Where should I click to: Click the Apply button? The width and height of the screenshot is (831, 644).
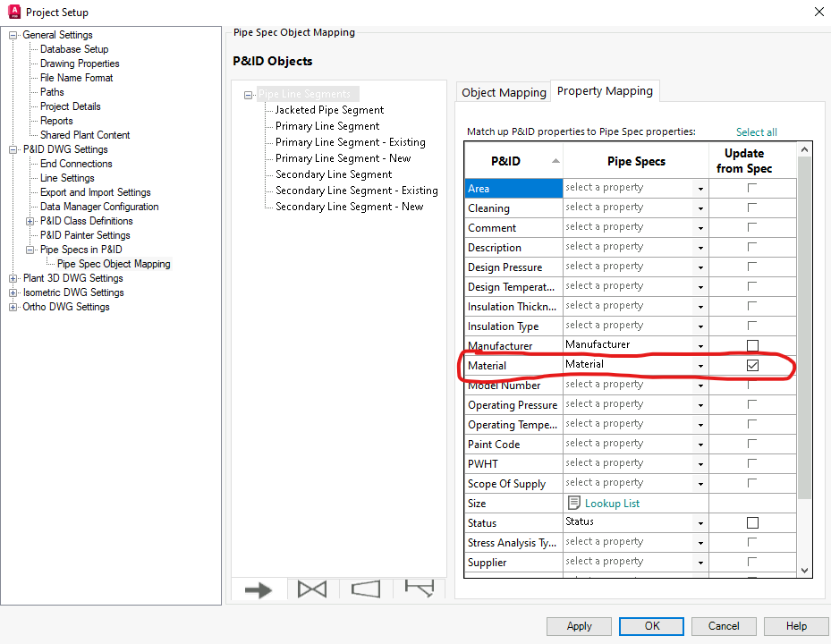pos(579,626)
